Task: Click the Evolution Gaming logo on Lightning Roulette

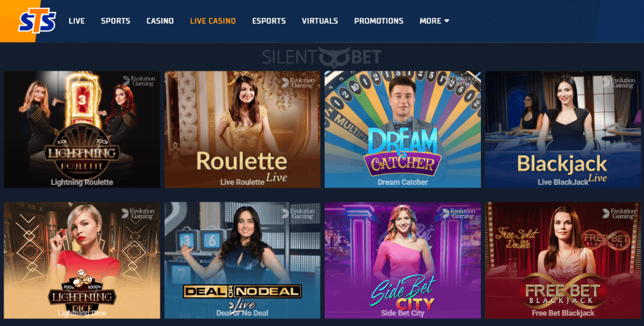Action: (x=139, y=81)
